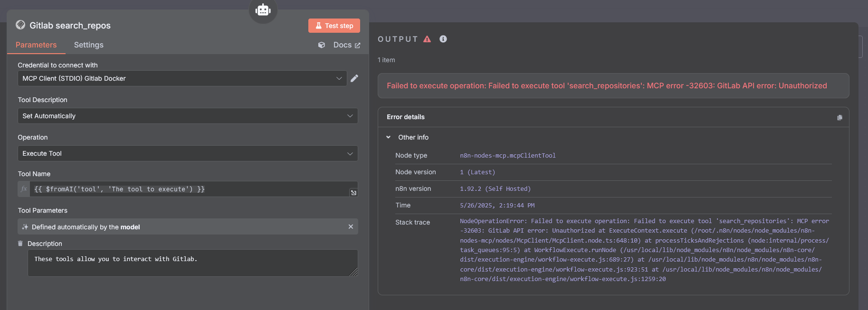Click the Tool Parameters label
The height and width of the screenshot is (310, 868).
(x=42, y=210)
